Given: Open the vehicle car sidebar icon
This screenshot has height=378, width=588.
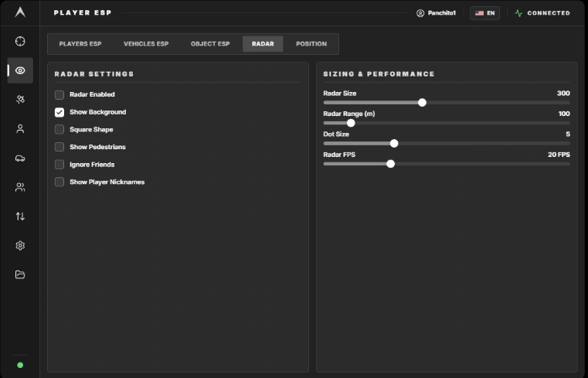Looking at the screenshot, I should click(x=20, y=158).
